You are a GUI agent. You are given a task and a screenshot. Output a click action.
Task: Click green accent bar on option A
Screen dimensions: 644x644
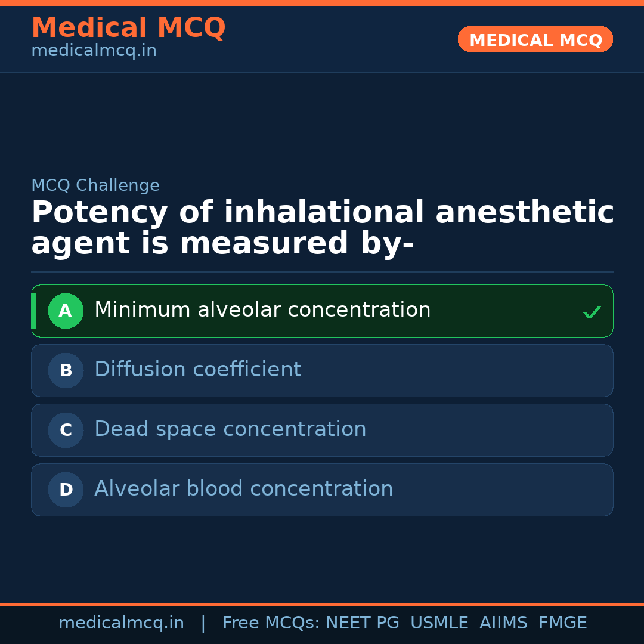[x=33, y=311]
